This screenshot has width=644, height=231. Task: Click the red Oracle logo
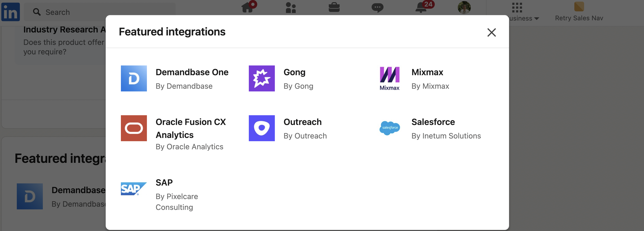pos(134,128)
